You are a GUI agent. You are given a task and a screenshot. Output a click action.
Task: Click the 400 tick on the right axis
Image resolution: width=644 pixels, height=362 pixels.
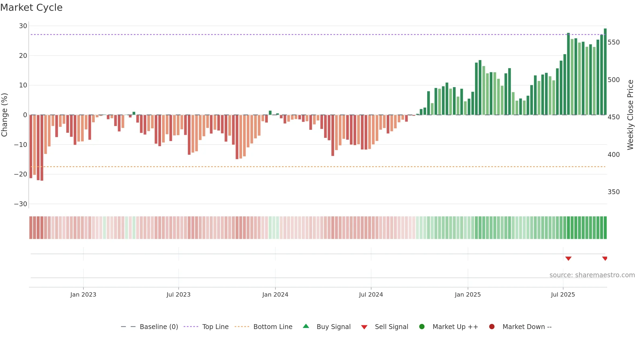tap(614, 155)
